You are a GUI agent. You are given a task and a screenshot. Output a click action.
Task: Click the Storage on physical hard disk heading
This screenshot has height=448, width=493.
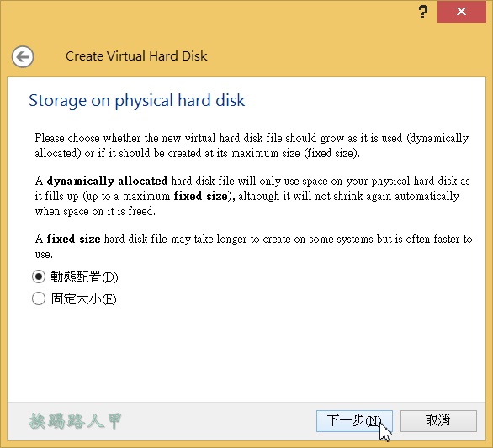tap(137, 101)
